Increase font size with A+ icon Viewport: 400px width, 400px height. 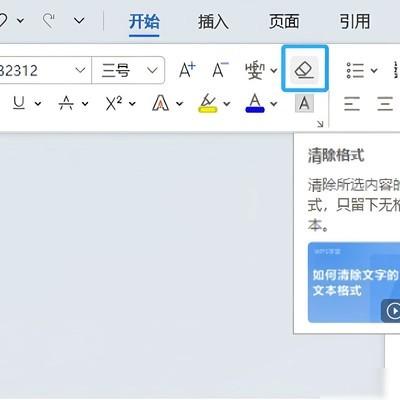point(187,70)
